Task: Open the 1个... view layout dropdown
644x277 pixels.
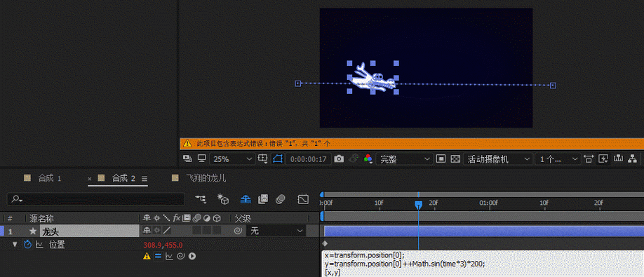Action: pyautogui.click(x=558, y=159)
